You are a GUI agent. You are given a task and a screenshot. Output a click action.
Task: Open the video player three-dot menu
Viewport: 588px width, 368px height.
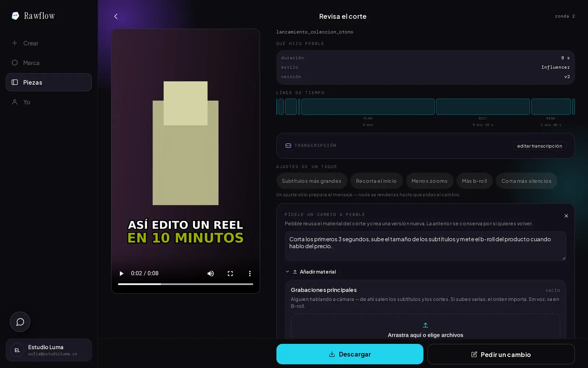[250, 273]
